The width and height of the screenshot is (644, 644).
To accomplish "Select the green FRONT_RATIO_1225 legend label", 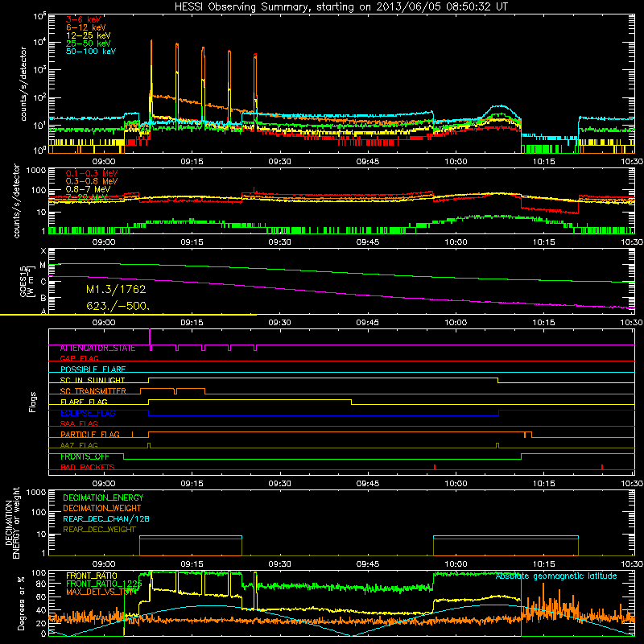I will [x=104, y=584].
